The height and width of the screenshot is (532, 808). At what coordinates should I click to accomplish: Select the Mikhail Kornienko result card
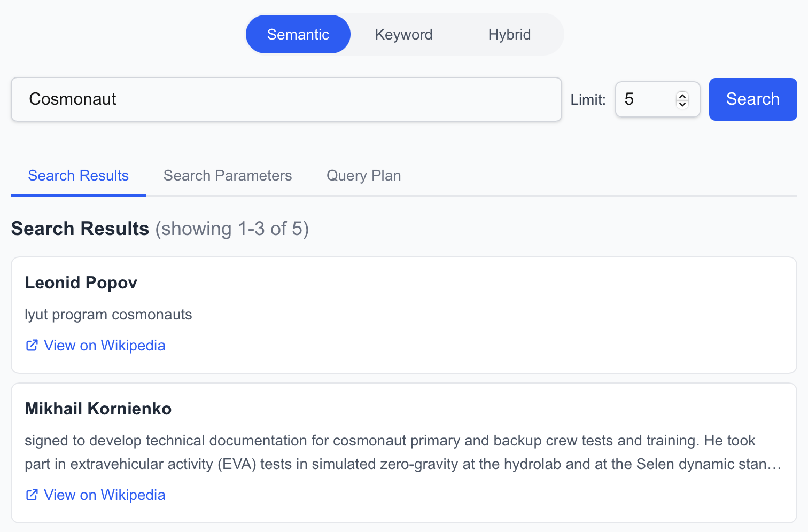point(404,451)
